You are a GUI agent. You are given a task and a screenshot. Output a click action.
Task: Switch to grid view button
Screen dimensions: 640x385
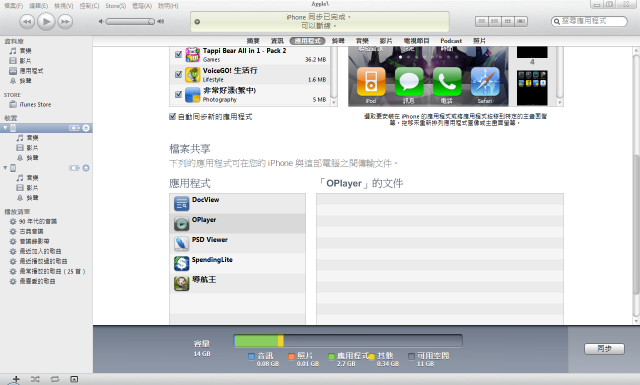point(508,21)
